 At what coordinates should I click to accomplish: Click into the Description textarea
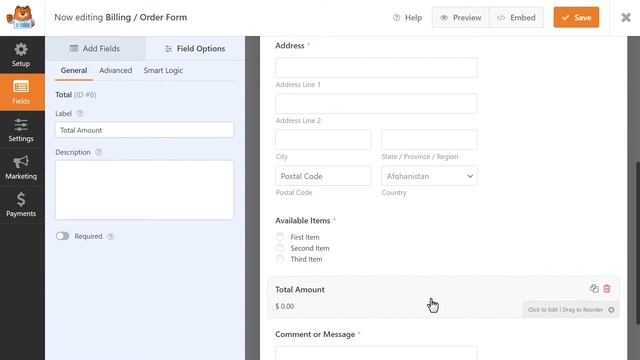coord(144,190)
